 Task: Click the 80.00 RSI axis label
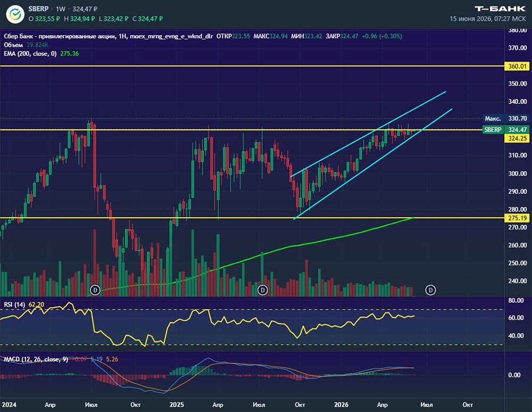[516, 300]
